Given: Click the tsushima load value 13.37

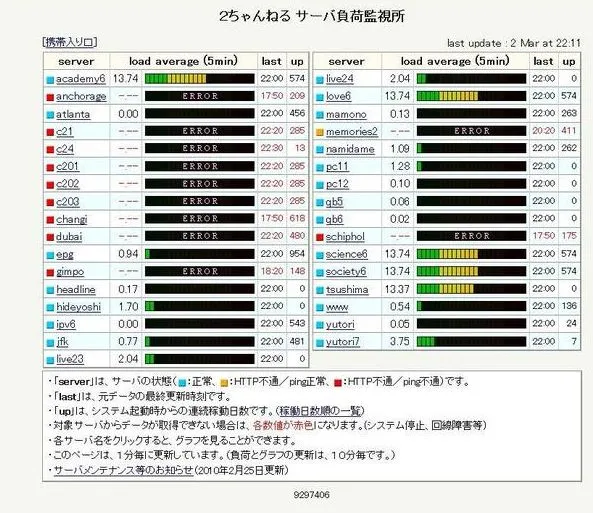Looking at the screenshot, I should [397, 289].
